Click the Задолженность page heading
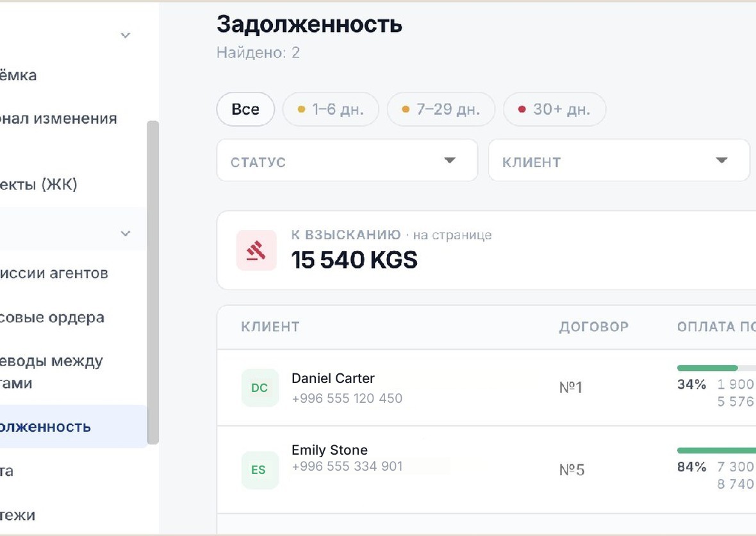 [x=309, y=24]
